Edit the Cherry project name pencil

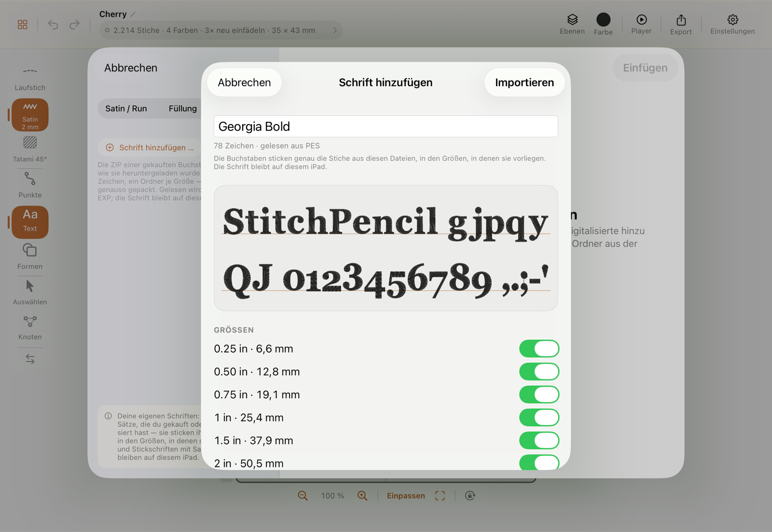pyautogui.click(x=133, y=14)
